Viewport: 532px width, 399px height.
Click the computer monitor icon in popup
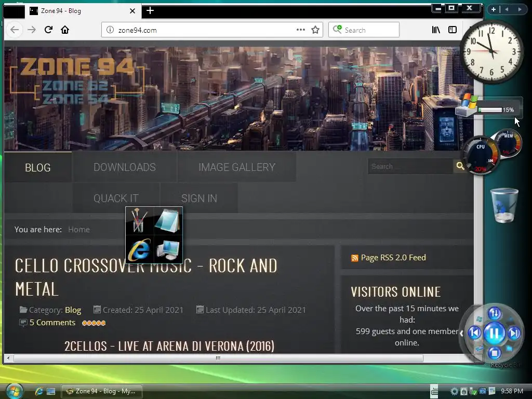[168, 249]
